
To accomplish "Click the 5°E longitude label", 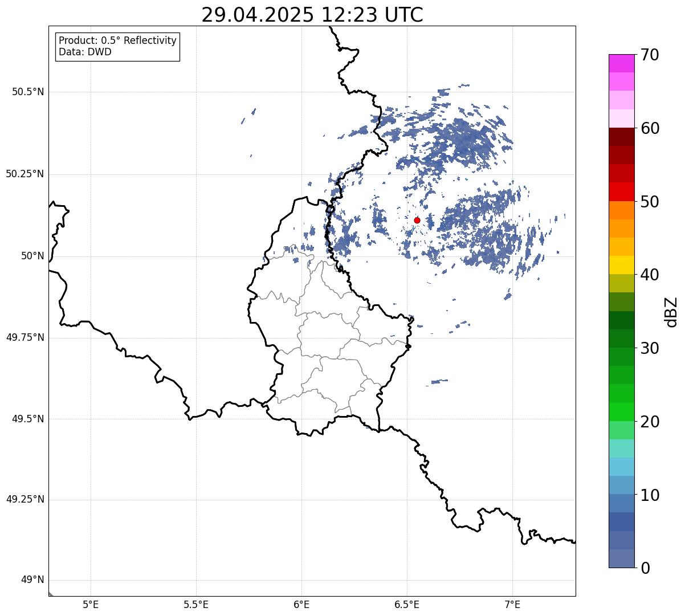I will (x=91, y=605).
